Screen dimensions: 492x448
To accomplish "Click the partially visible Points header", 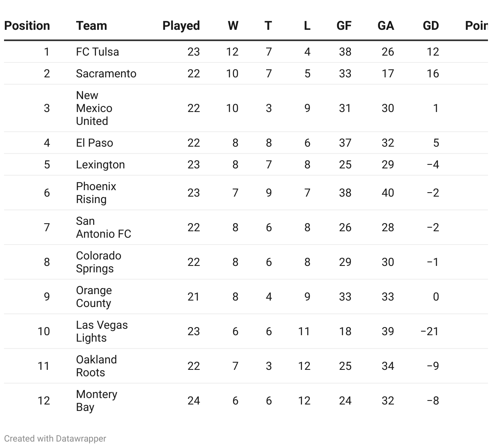I will 476,26.
